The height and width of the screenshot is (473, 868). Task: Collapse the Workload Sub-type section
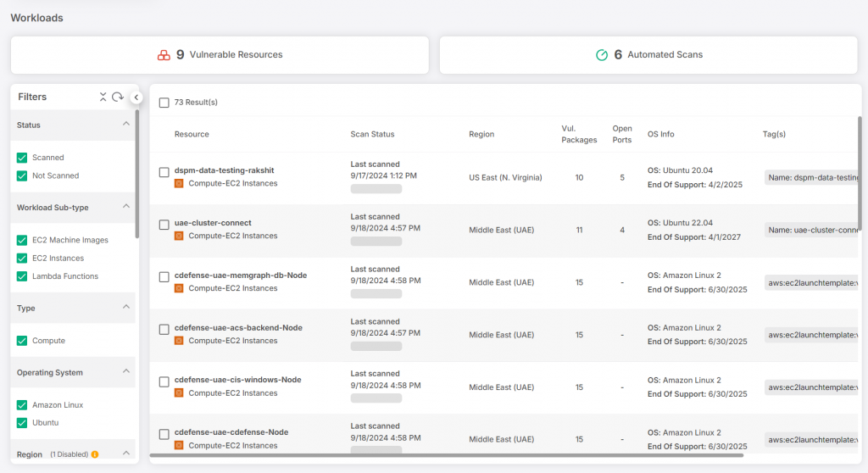(126, 207)
